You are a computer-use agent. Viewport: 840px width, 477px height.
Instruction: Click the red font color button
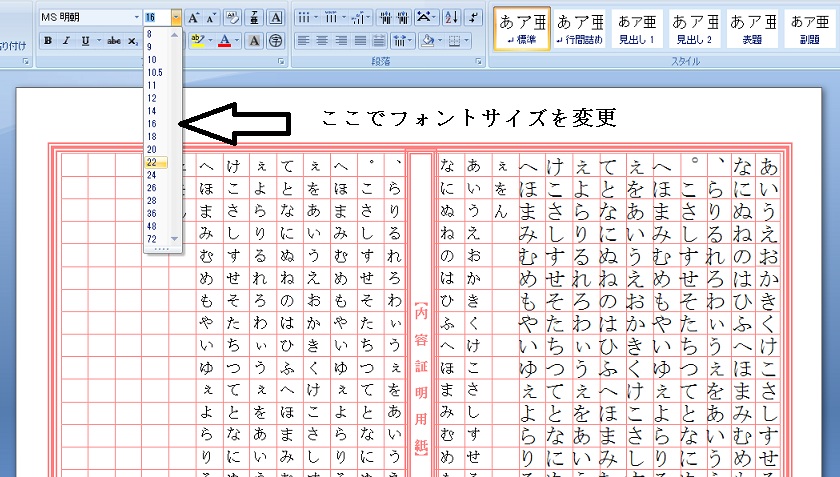[223, 40]
